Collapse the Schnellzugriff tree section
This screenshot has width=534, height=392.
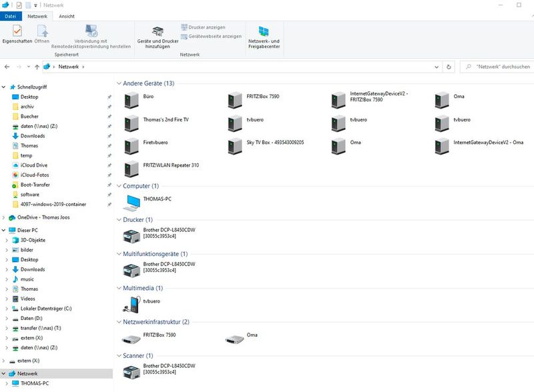coord(5,87)
